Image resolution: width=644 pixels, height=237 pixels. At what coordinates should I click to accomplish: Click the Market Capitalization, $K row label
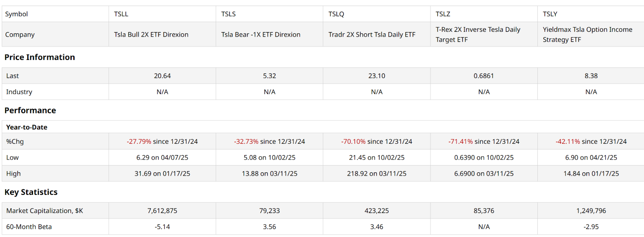point(44,211)
